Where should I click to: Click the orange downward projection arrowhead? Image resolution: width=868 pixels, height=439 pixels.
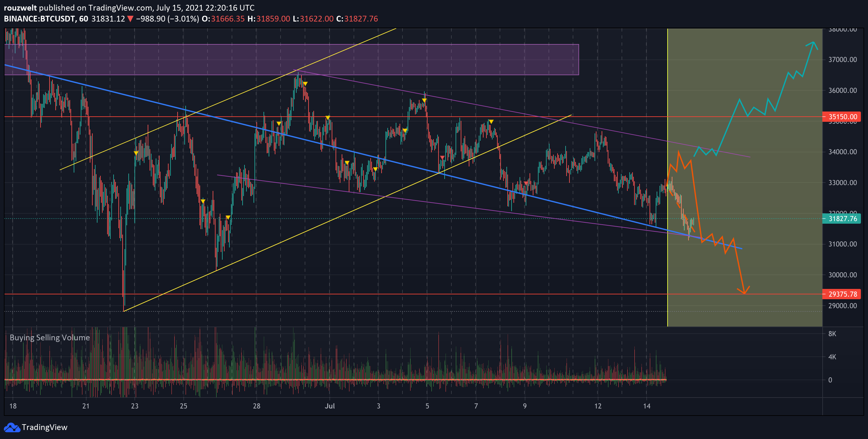[x=744, y=290]
